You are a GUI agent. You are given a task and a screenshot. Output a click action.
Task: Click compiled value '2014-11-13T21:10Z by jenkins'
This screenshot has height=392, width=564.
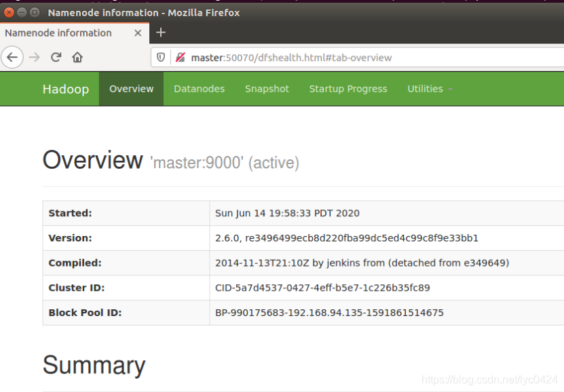click(x=362, y=263)
